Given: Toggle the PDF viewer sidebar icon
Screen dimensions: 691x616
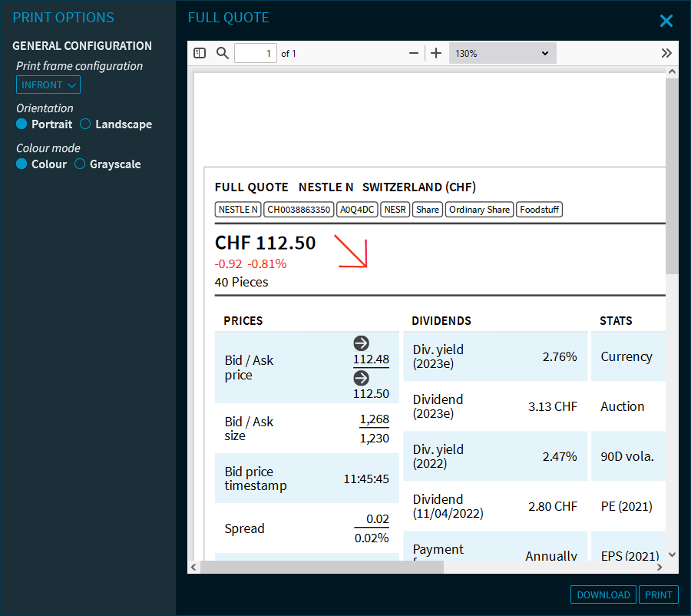Looking at the screenshot, I should 200,53.
